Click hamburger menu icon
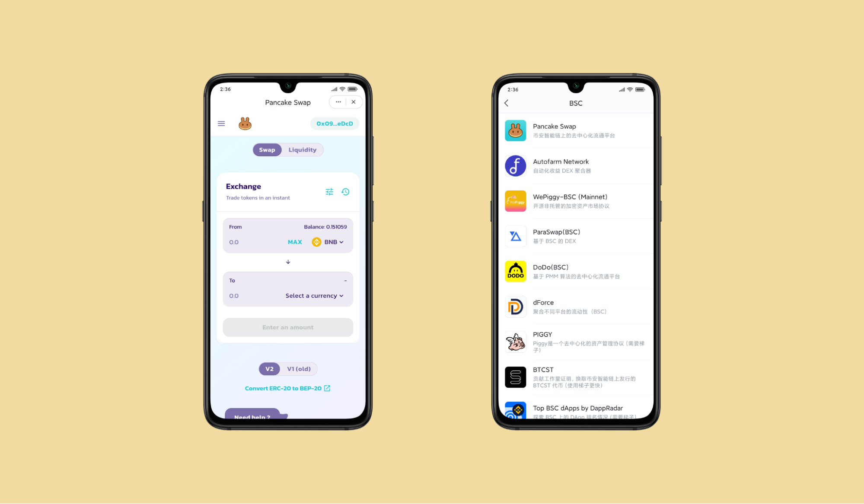This screenshot has height=504, width=864. coord(221,124)
